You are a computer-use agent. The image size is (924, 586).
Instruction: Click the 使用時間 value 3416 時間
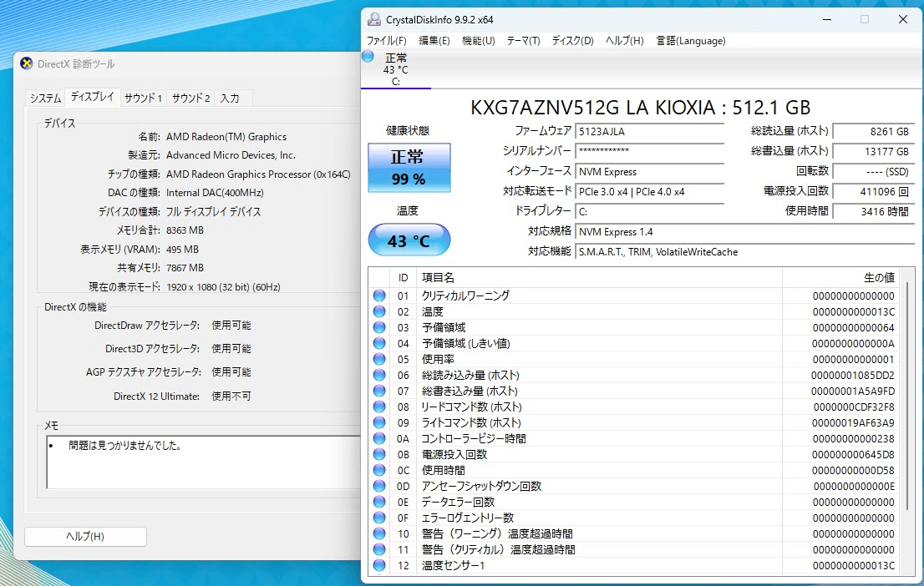(874, 211)
